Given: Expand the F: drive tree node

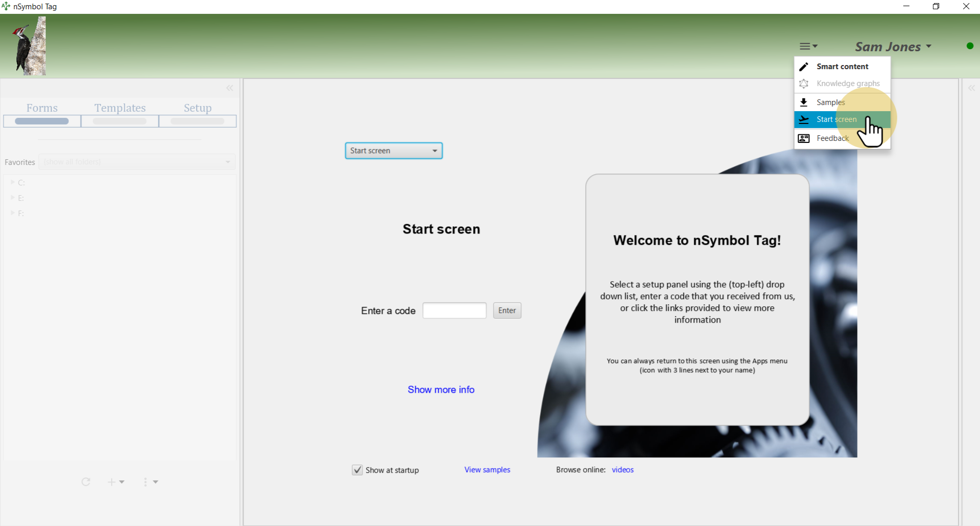Looking at the screenshot, I should click(x=13, y=213).
